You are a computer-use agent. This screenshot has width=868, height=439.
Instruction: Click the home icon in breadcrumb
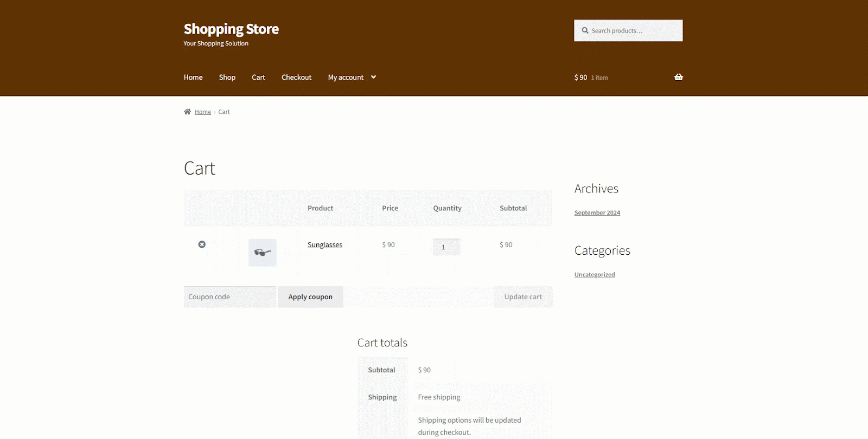[x=187, y=112]
